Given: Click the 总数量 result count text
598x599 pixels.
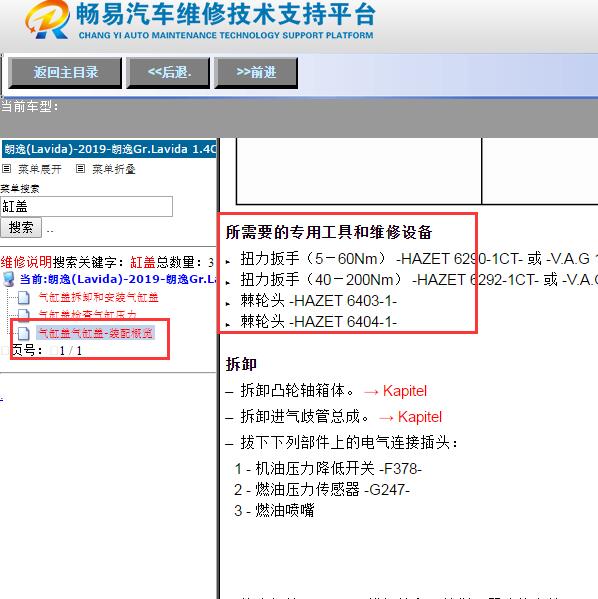Looking at the screenshot, I should (x=185, y=262).
